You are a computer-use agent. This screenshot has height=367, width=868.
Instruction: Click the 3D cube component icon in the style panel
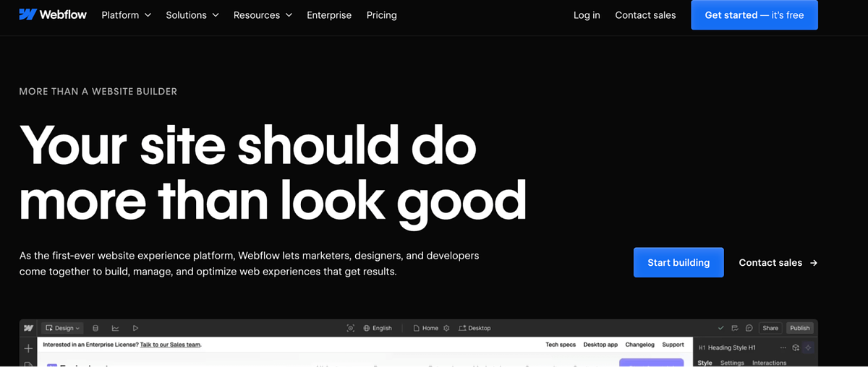click(x=795, y=347)
